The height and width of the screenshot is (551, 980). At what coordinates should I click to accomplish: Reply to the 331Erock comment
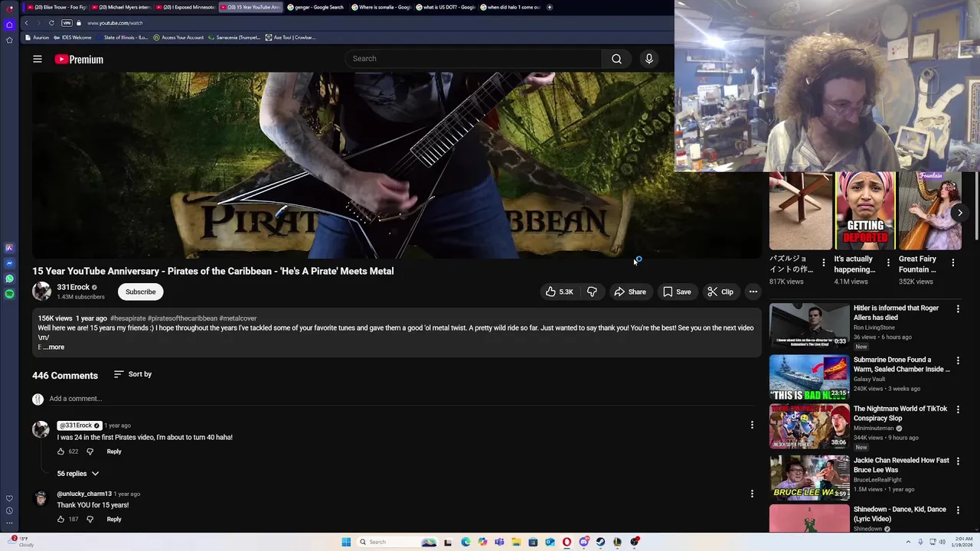click(114, 452)
